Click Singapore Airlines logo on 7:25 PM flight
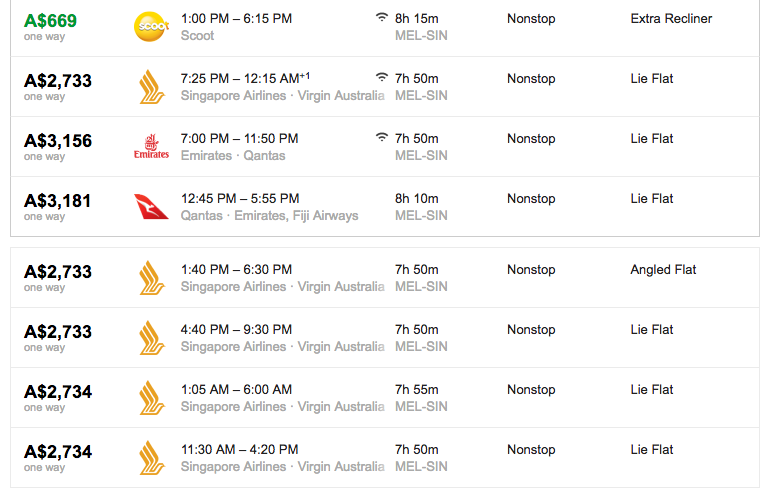Image resolution: width=770 pixels, height=498 pixels. (x=152, y=86)
